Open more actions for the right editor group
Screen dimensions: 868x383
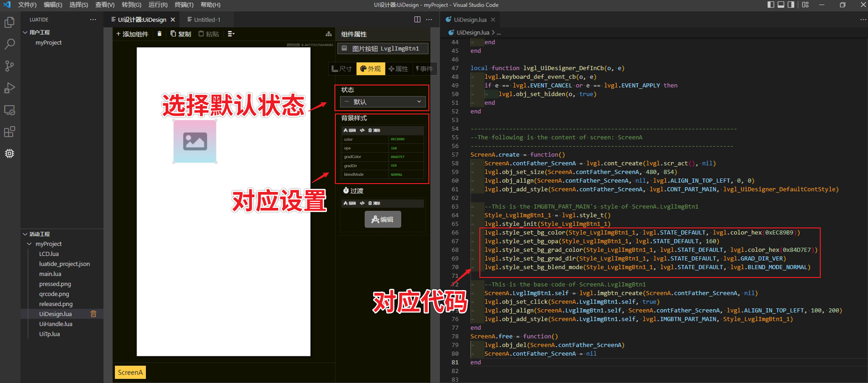[x=863, y=20]
